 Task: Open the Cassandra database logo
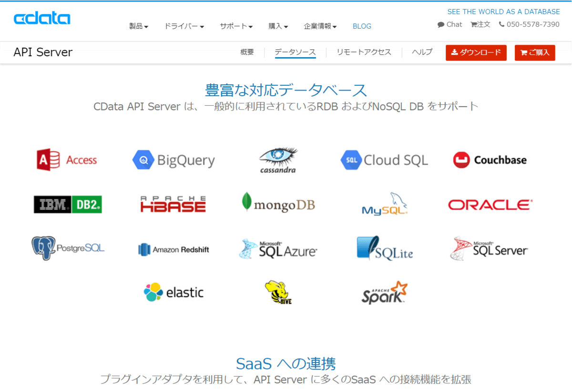279,160
